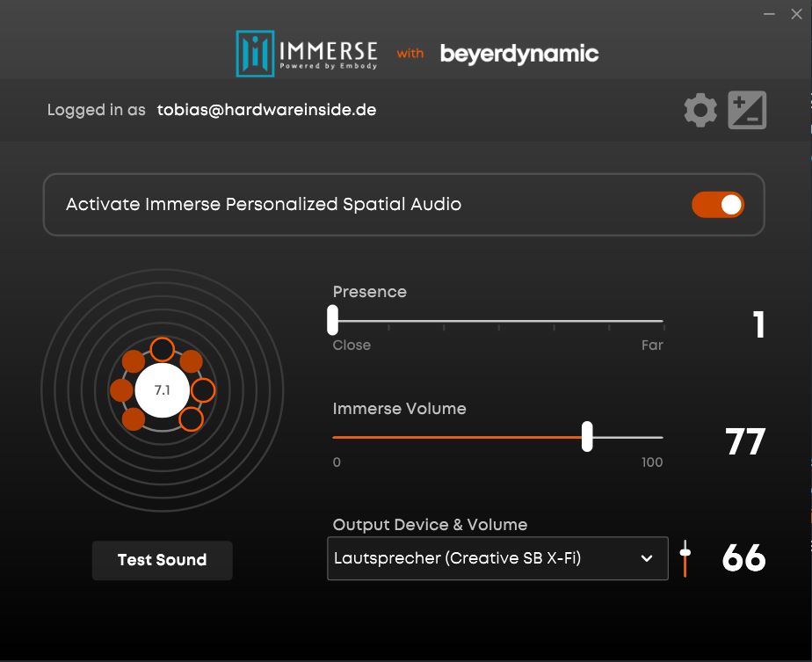The height and width of the screenshot is (662, 812).
Task: Click the output volume value "66"
Action: (743, 558)
